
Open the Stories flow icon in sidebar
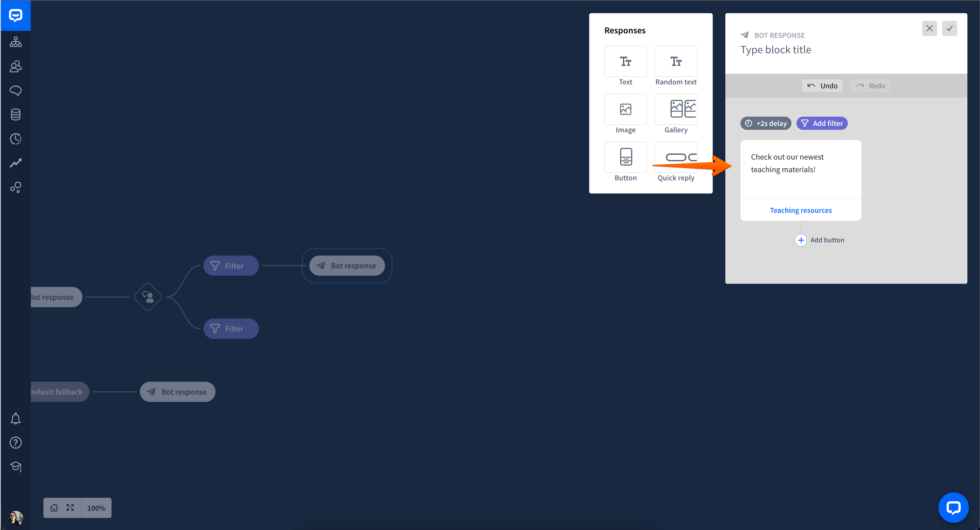16,42
